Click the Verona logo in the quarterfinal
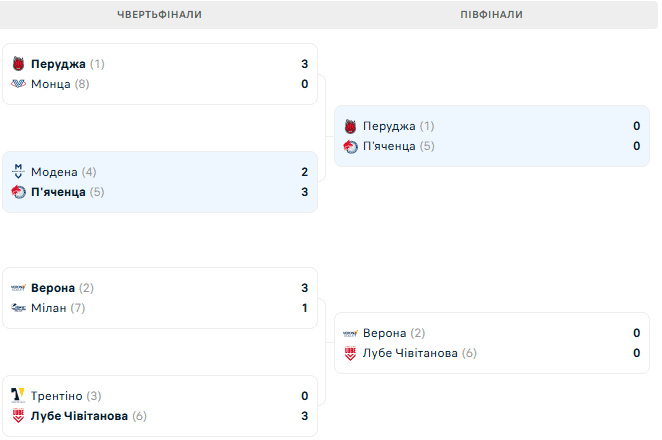Screen dimensions: 662x440 [18, 288]
